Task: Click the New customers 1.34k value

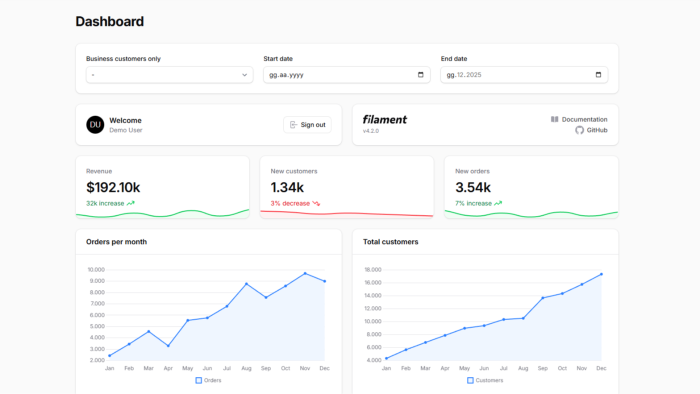Action: pyautogui.click(x=287, y=187)
